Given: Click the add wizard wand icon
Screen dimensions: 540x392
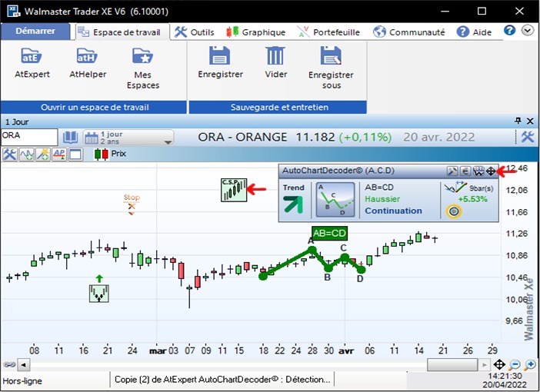Looking at the screenshot, I should (43, 154).
